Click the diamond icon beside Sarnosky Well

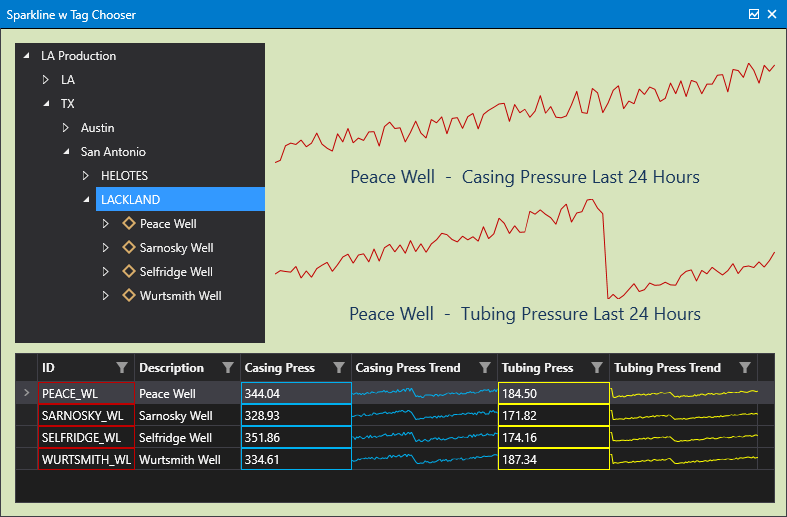(129, 247)
